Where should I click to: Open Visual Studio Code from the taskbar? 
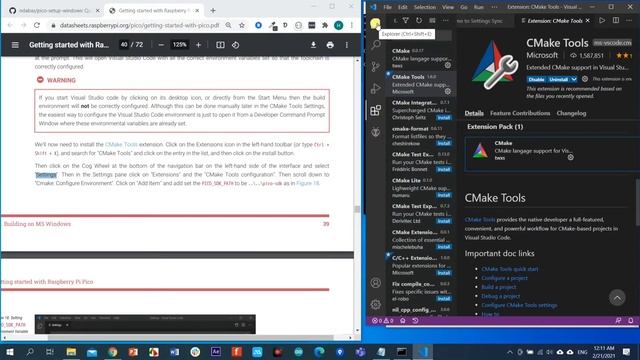pos(422,352)
